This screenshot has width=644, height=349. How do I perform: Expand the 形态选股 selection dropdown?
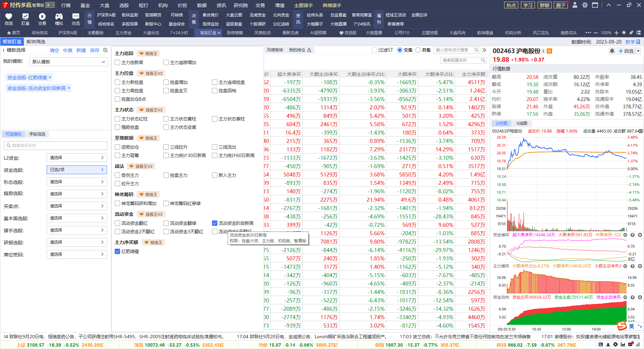pyautogui.click(x=76, y=182)
